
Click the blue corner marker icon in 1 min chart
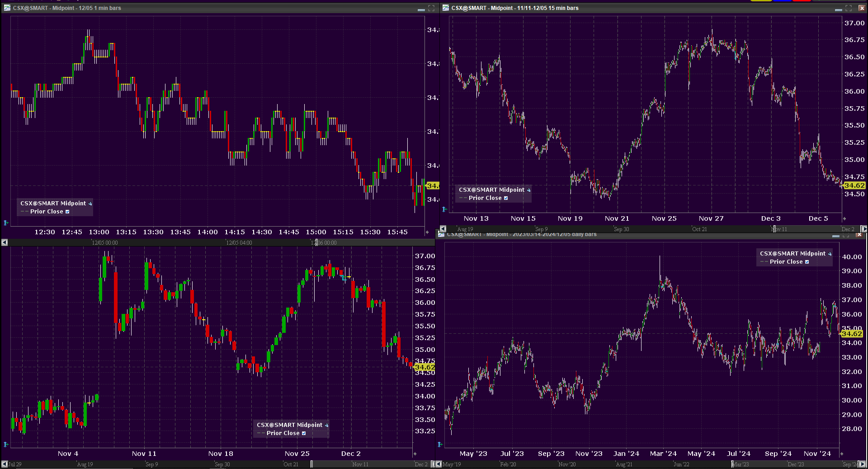tap(6, 223)
